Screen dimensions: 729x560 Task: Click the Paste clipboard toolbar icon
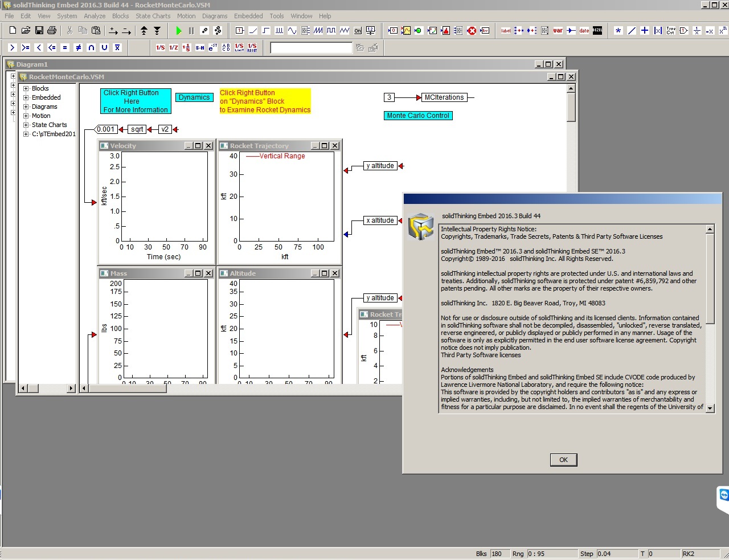pyautogui.click(x=96, y=31)
